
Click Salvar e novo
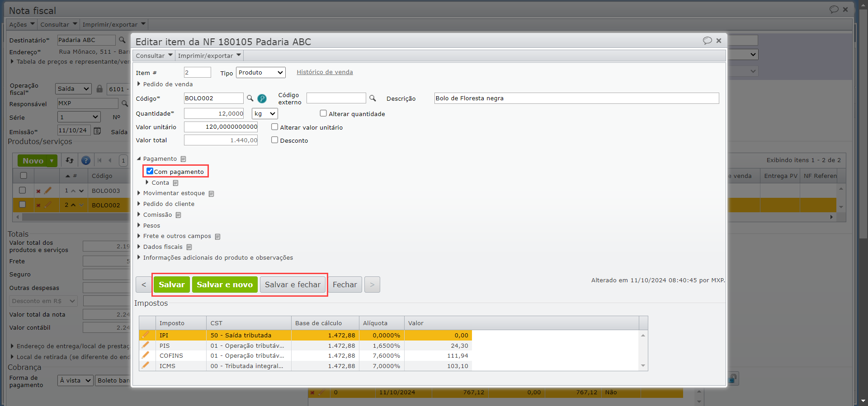225,285
